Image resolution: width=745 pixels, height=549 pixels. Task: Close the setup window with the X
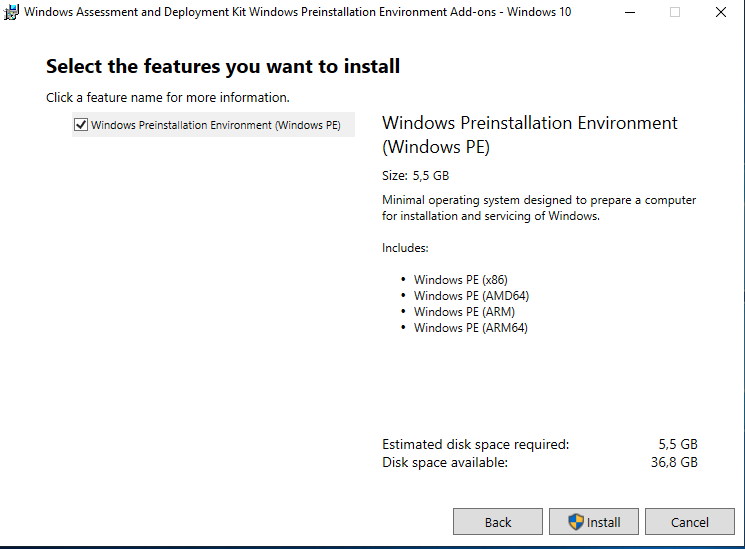721,13
